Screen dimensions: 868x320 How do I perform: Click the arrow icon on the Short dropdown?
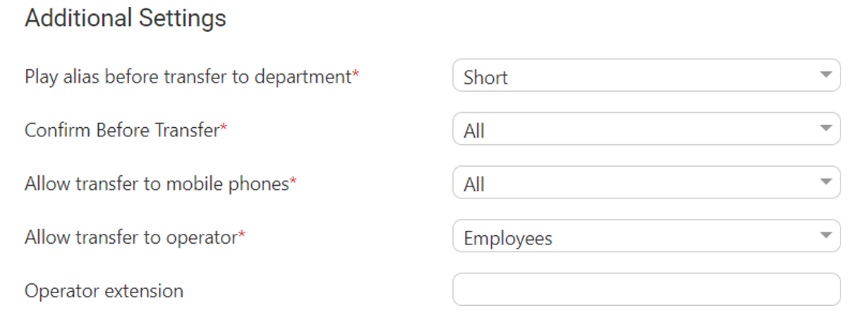pyautogui.click(x=826, y=75)
